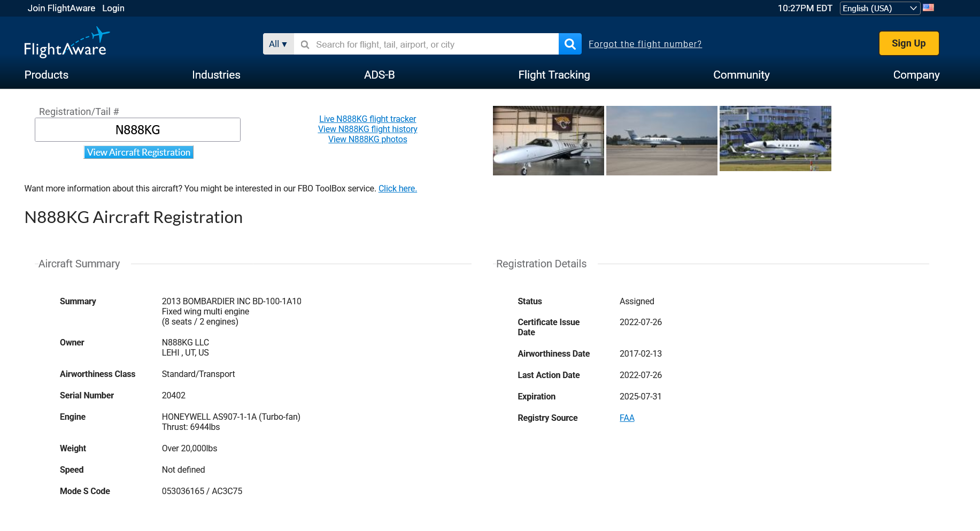This screenshot has width=980, height=531.
Task: Open the Community menu
Action: click(742, 75)
